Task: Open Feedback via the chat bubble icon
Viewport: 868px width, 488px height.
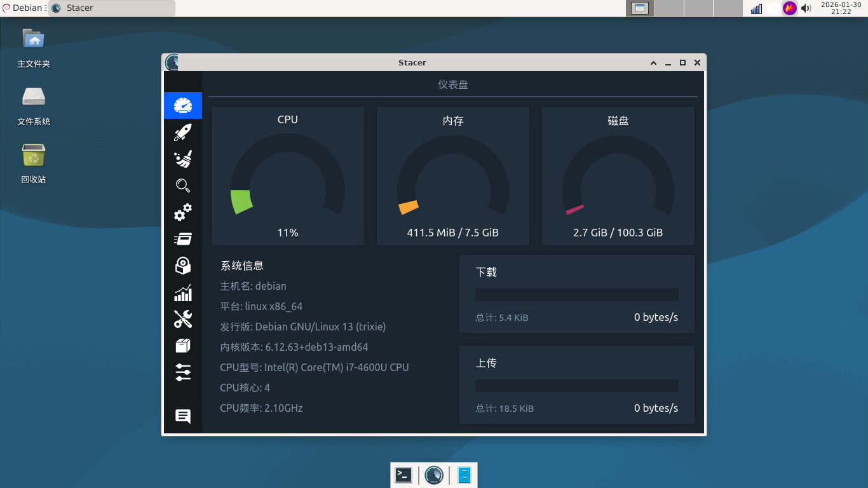Action: [183, 416]
